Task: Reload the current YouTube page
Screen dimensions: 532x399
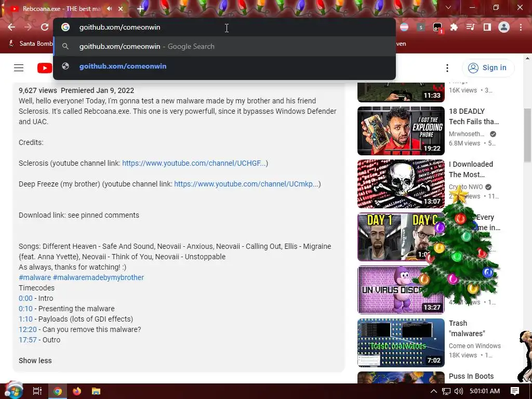Action: tap(45, 27)
